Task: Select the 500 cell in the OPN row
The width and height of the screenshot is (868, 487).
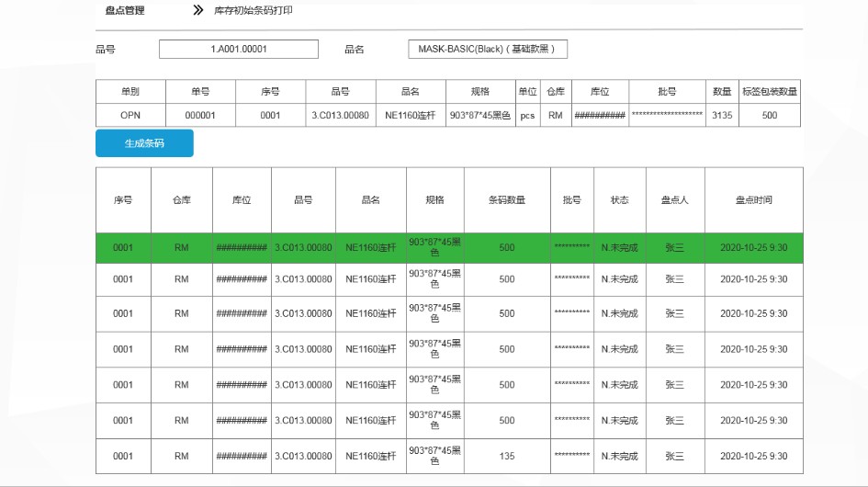Action: 770,115
